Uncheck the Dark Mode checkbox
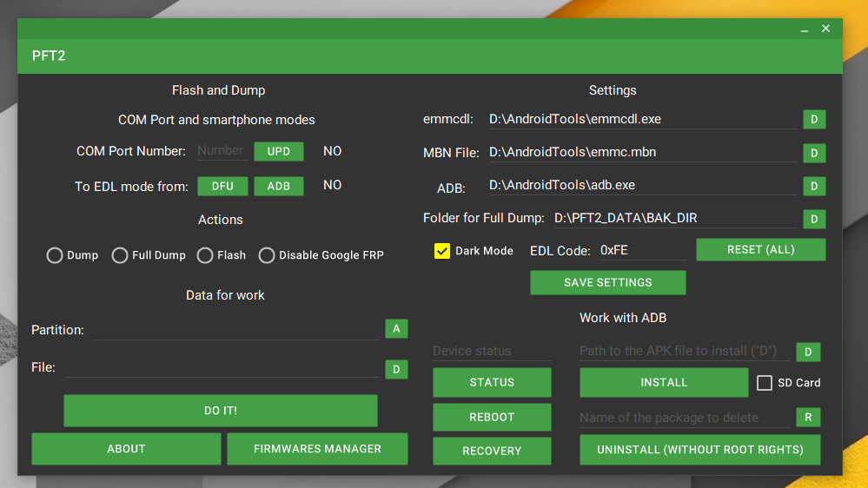 [x=442, y=251]
